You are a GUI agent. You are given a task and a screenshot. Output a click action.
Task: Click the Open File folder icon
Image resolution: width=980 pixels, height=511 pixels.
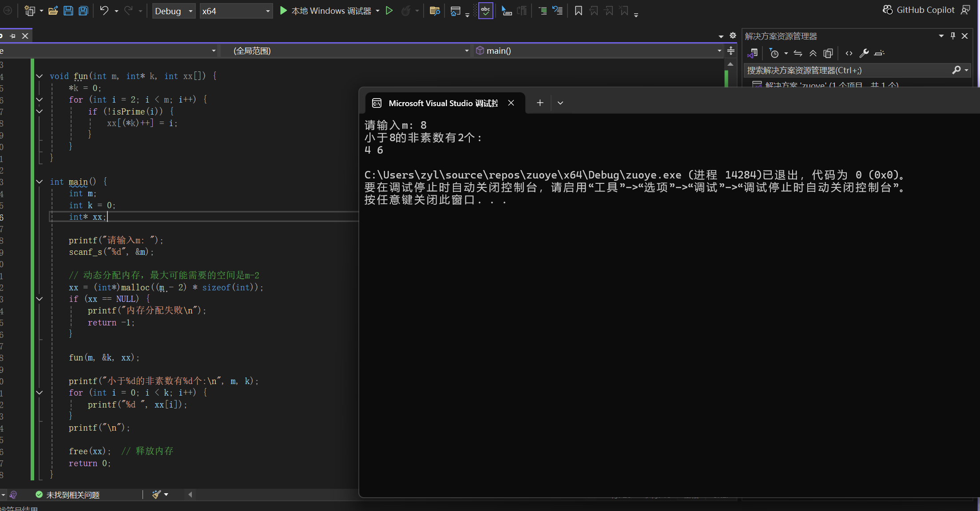pyautogui.click(x=53, y=11)
